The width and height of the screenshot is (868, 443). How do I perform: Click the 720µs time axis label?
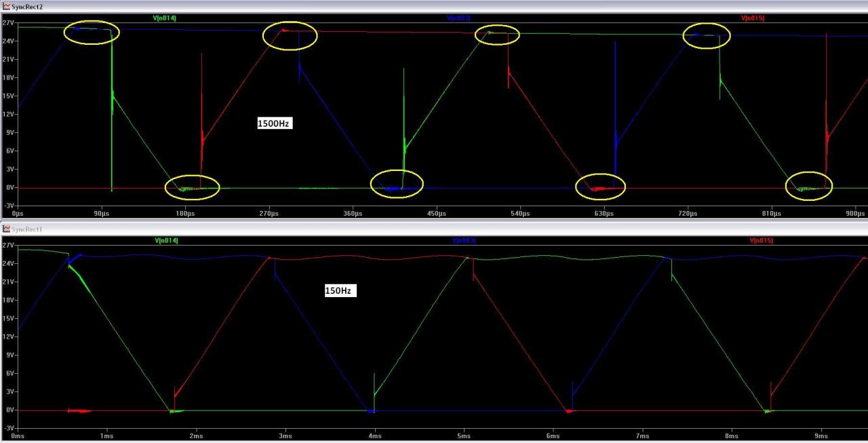[688, 214]
